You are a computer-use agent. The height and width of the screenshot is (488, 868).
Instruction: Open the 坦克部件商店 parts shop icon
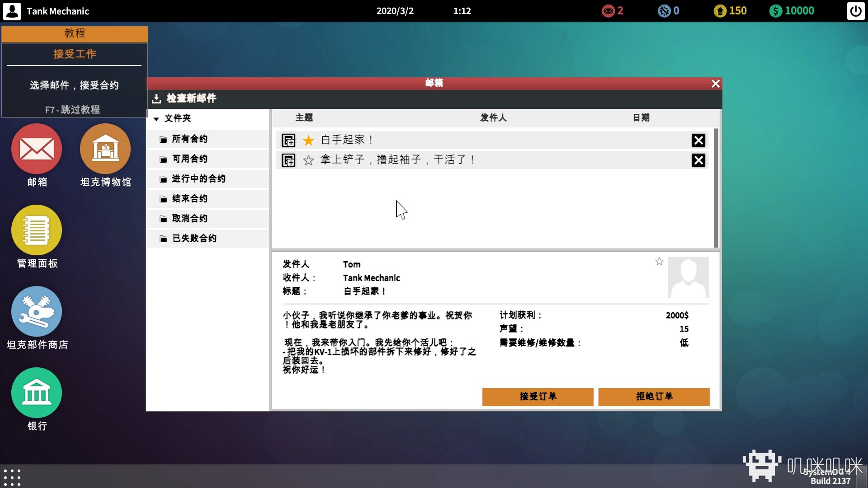click(37, 312)
